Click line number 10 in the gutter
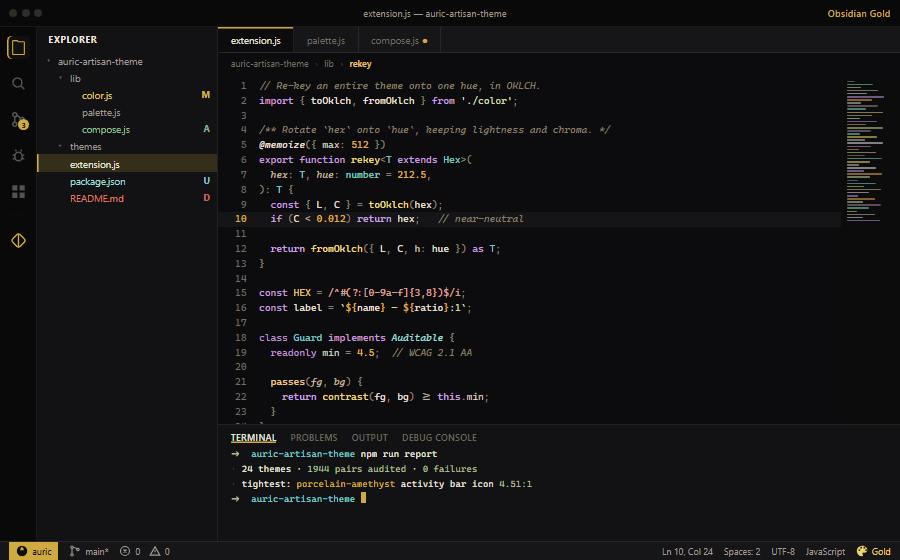This screenshot has width=900, height=560. (x=240, y=219)
